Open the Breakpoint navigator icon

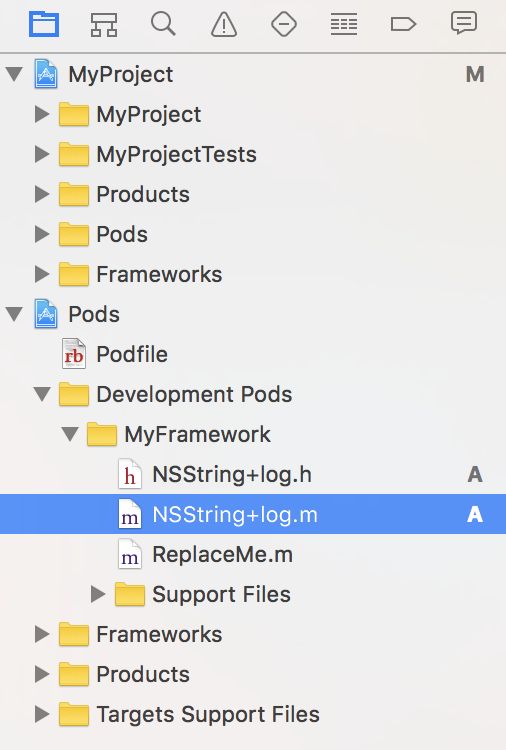click(x=403, y=24)
